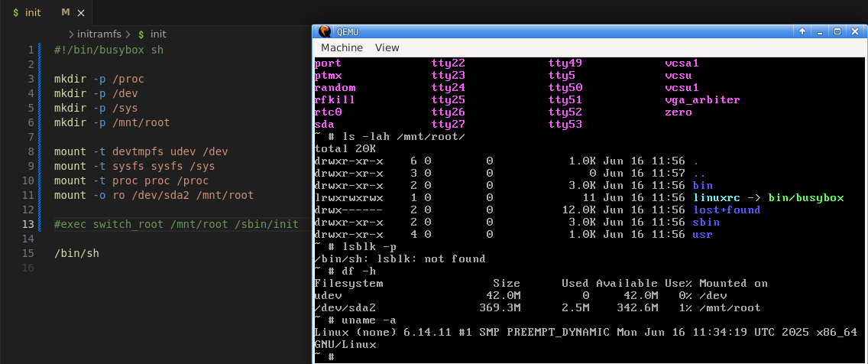This screenshot has width=868, height=364.
Task: Click 'Mounted on' column header in QEMU
Action: click(x=734, y=283)
